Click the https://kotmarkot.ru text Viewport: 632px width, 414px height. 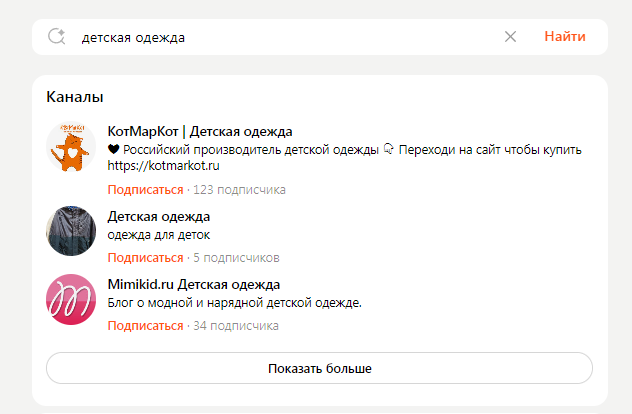(x=164, y=166)
